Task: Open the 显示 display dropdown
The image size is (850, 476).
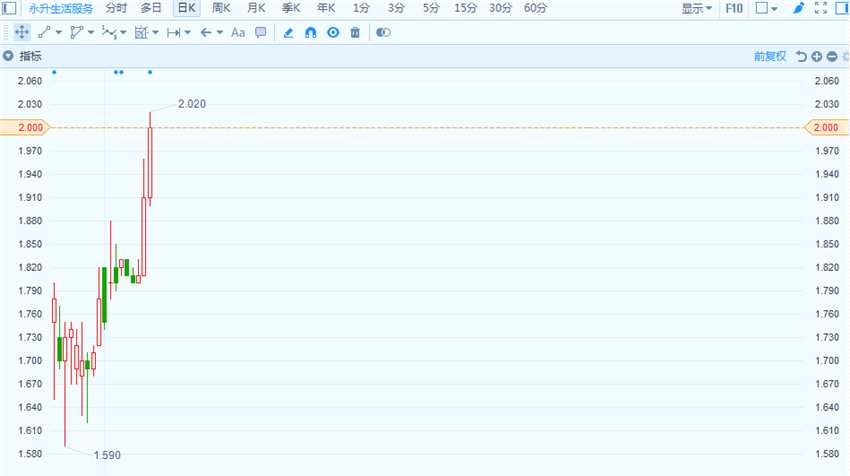Action: coord(696,8)
